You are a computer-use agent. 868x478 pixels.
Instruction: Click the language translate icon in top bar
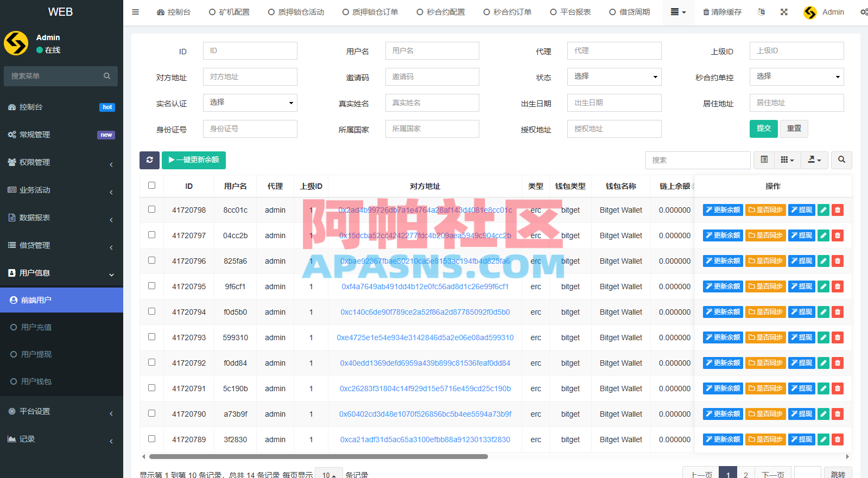[x=761, y=12]
